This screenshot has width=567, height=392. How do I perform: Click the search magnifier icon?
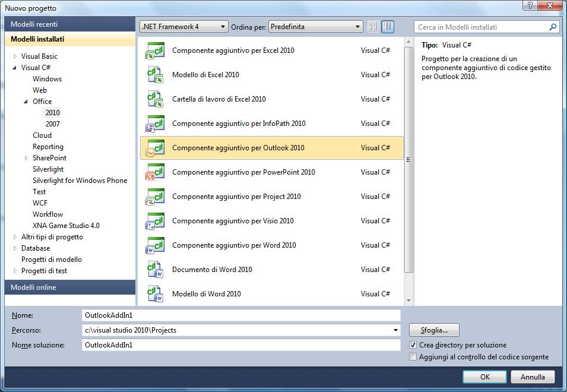[x=553, y=27]
